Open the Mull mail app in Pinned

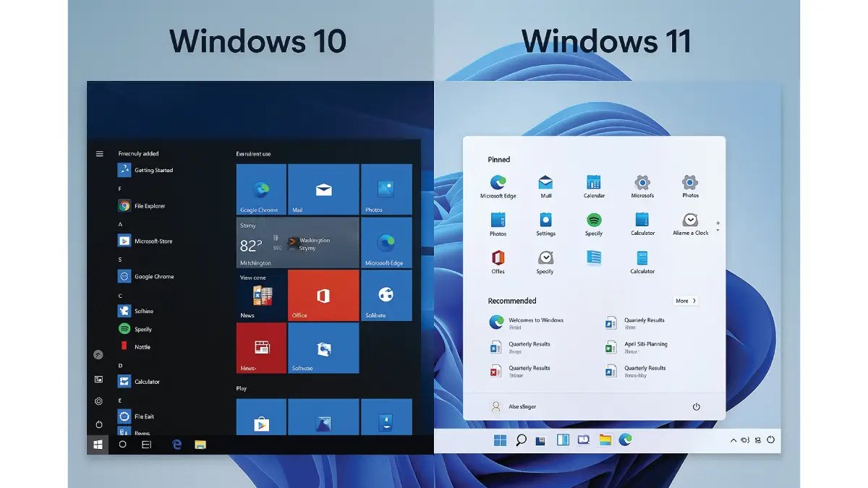(545, 187)
